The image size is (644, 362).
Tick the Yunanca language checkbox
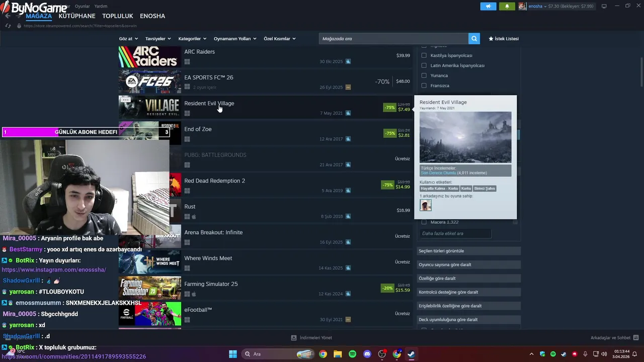424,75
